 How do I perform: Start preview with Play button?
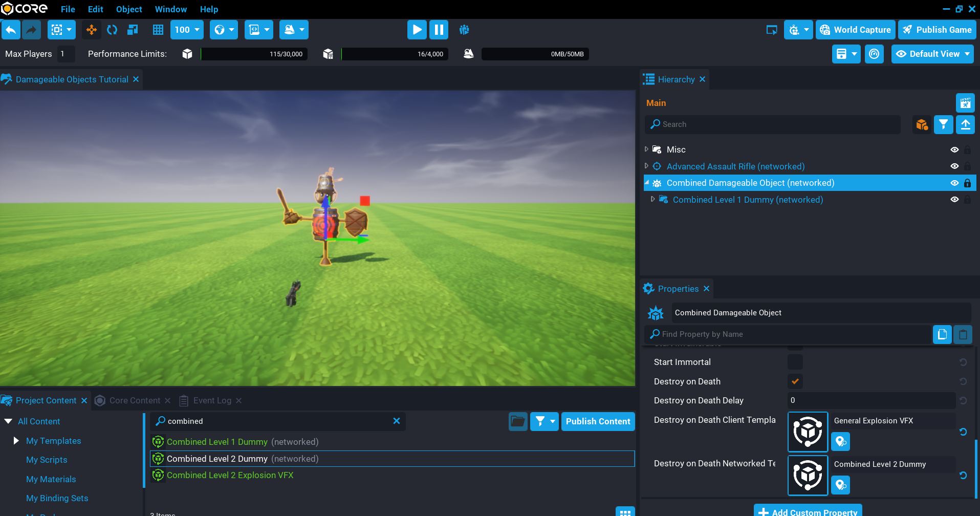click(x=417, y=30)
